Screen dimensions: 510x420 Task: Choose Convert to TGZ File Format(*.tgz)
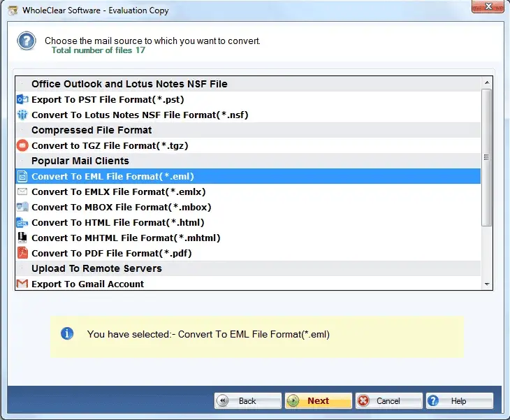click(x=248, y=145)
